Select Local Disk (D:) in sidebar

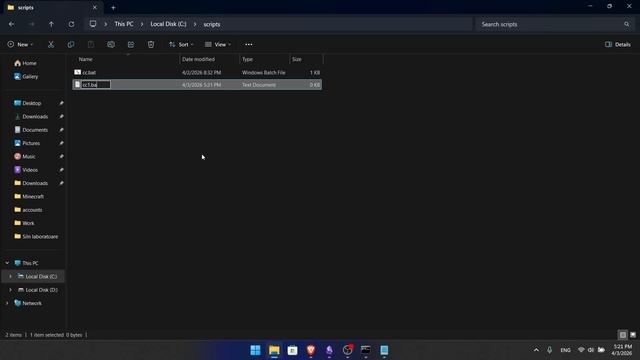41,290
